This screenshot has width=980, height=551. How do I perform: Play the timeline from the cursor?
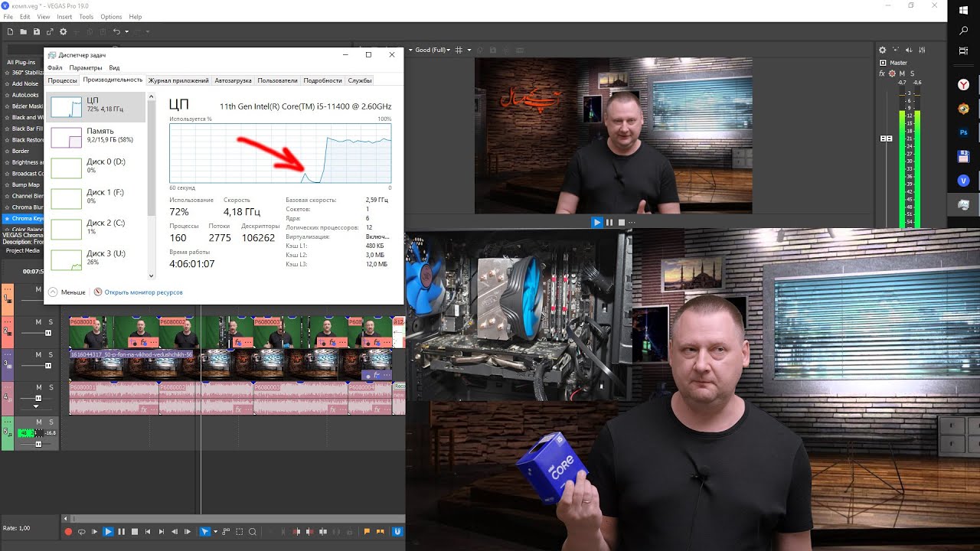(108, 531)
